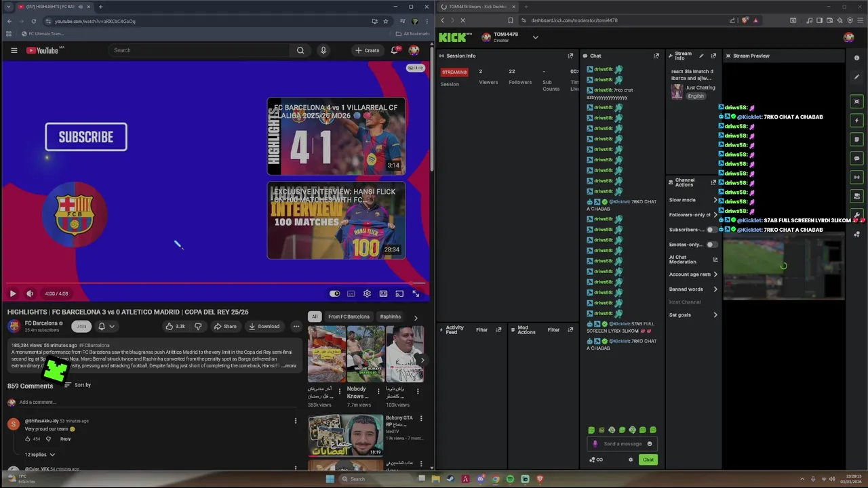868x488 pixels.
Task: Open Steam from the Windows taskbar
Action: (x=450, y=479)
